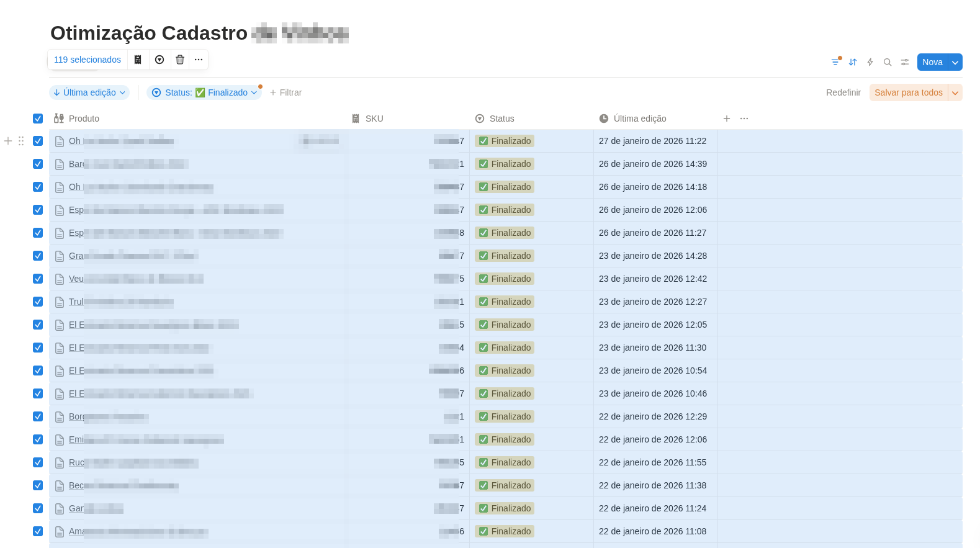Open automations lightning icon
The height and width of the screenshot is (548, 980).
pyautogui.click(x=870, y=62)
